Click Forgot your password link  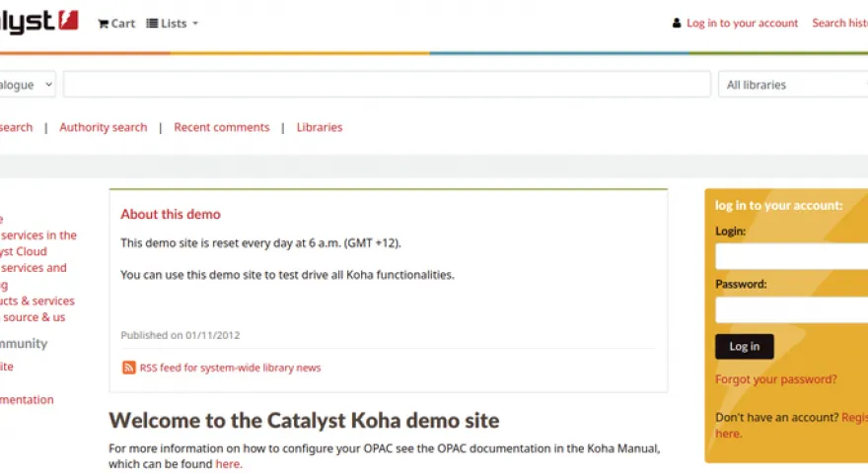point(775,379)
